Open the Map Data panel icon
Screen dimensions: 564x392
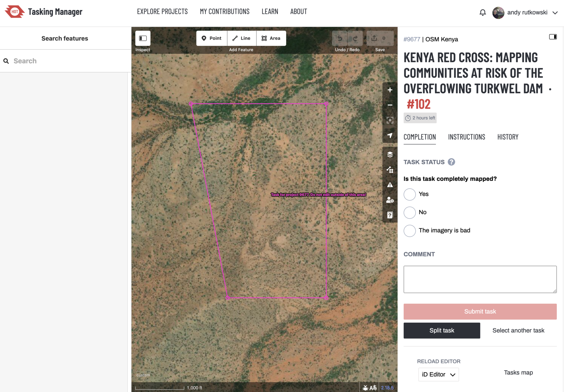(390, 170)
